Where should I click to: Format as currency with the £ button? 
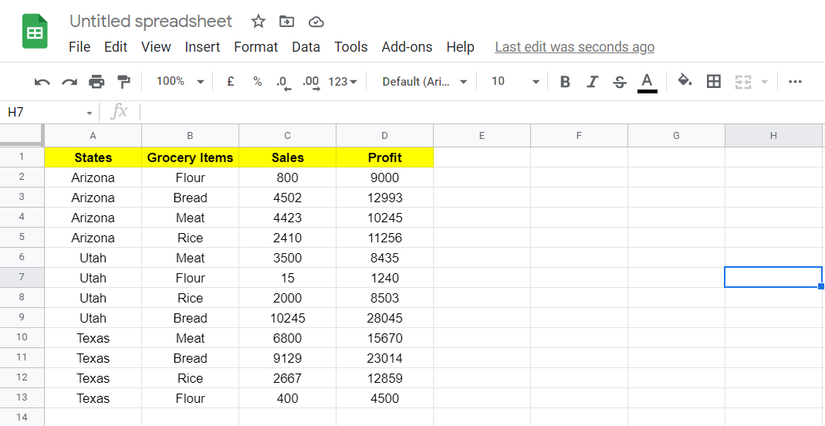click(230, 82)
